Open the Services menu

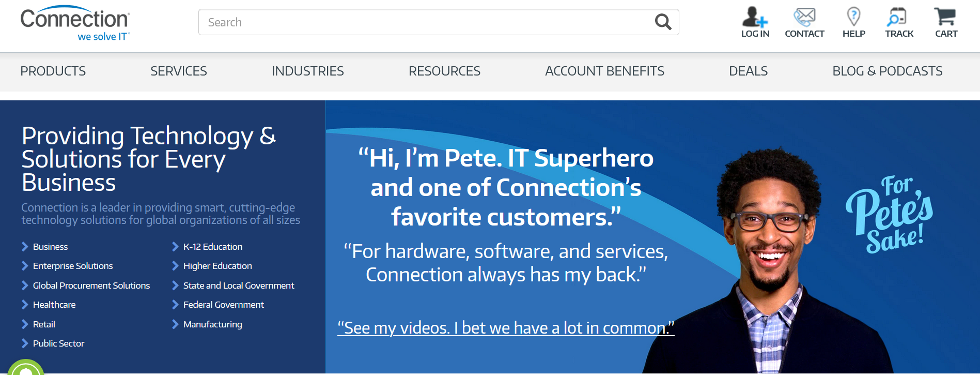(179, 71)
